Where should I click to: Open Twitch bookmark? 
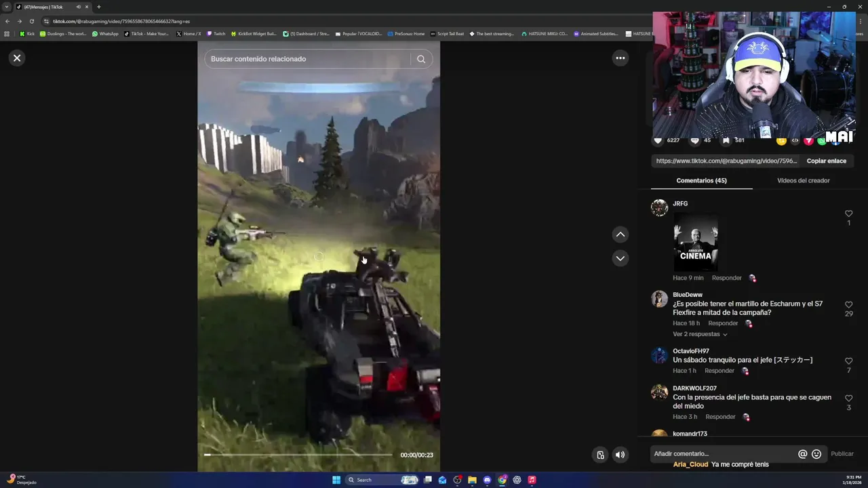(x=216, y=33)
